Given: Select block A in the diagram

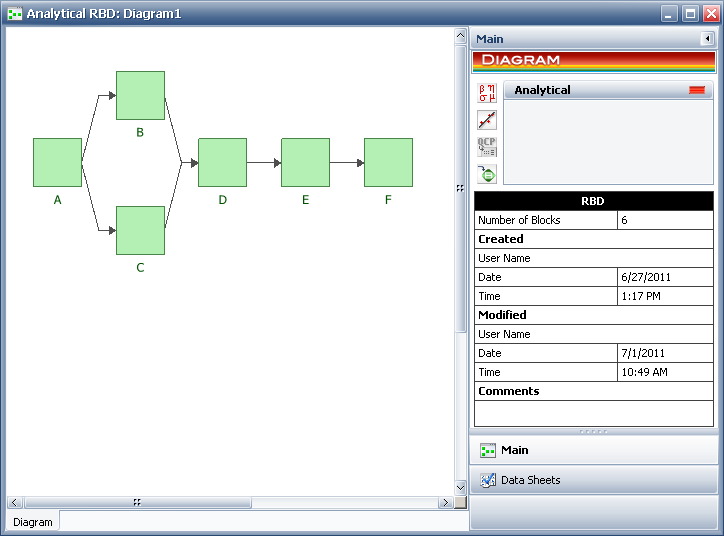Looking at the screenshot, I should point(57,162).
